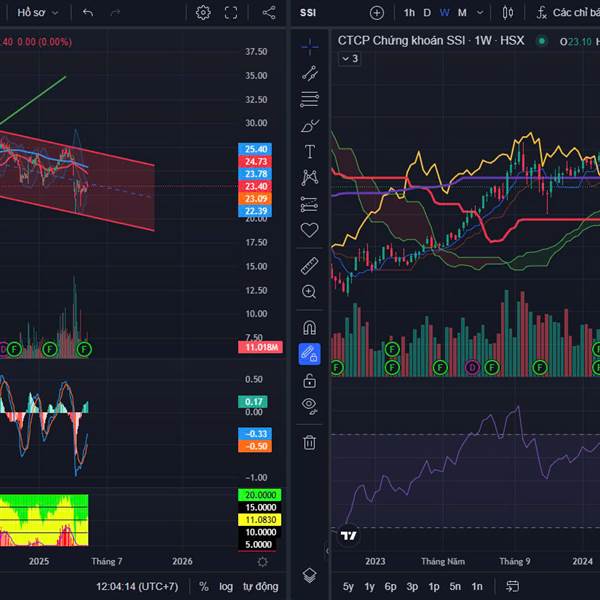Switch to D daily interval

tap(427, 13)
